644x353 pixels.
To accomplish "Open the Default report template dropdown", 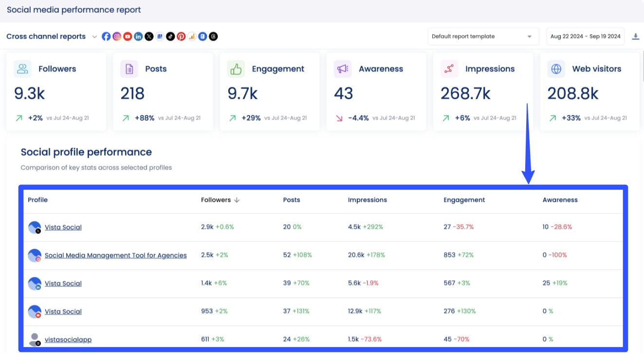I will (x=482, y=36).
